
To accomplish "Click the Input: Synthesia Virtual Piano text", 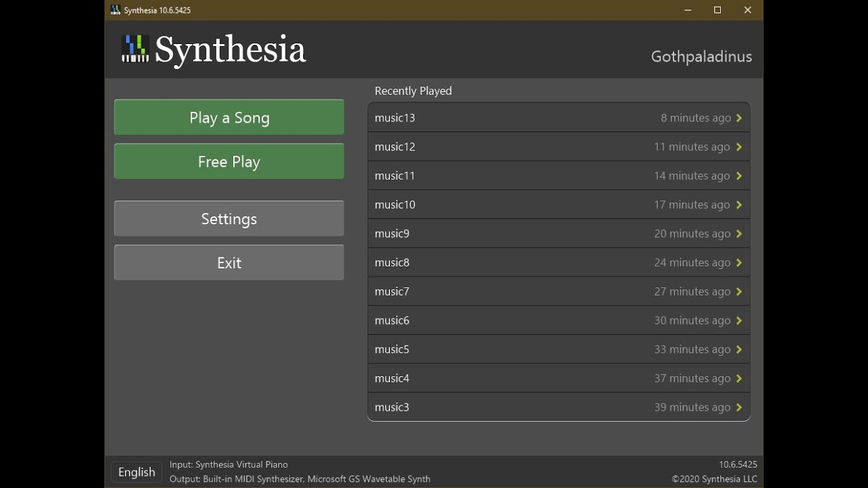I will 229,465.
